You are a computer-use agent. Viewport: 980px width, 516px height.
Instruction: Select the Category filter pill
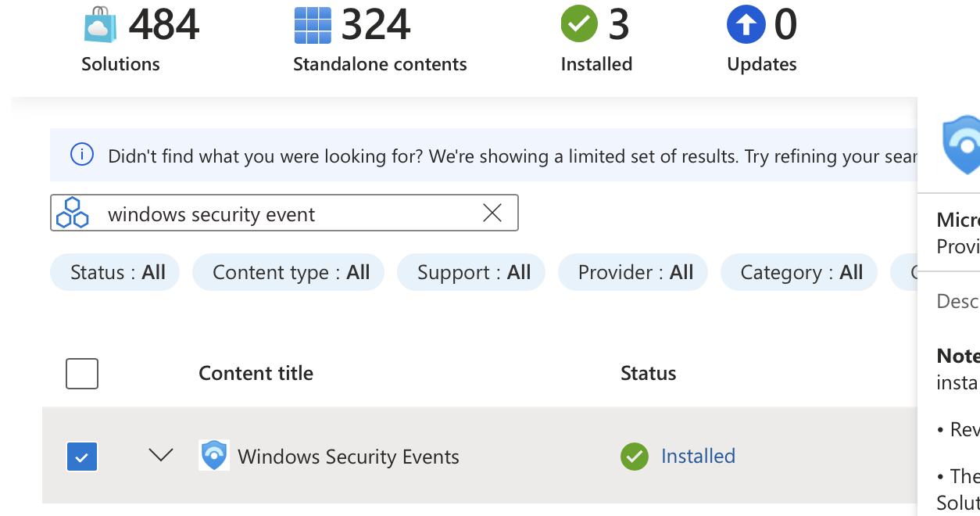pos(798,271)
